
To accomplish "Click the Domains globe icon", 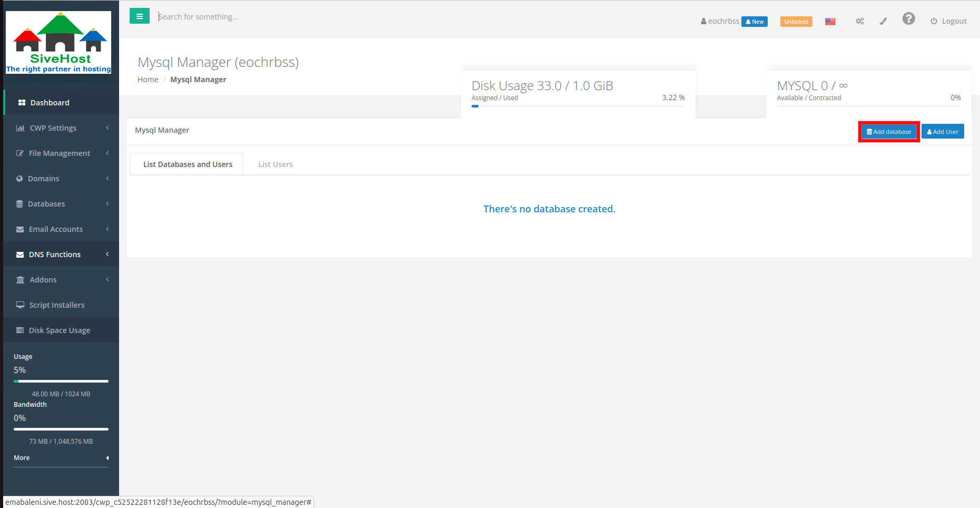I will click(x=19, y=179).
